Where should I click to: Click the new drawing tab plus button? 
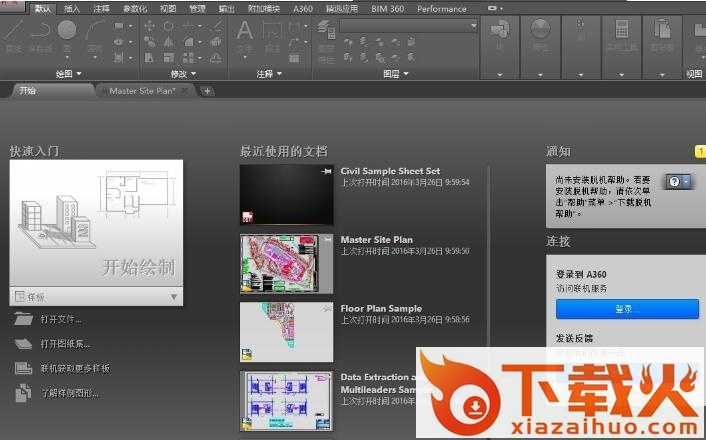coord(207,91)
